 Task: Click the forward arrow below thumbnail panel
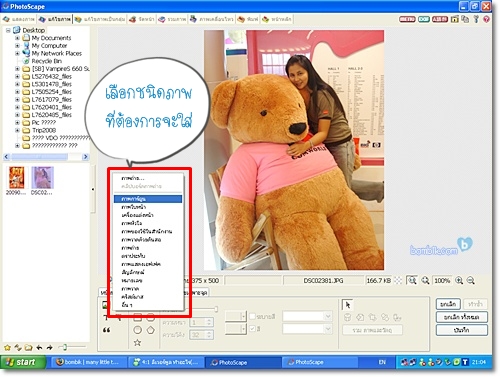pos(50,348)
